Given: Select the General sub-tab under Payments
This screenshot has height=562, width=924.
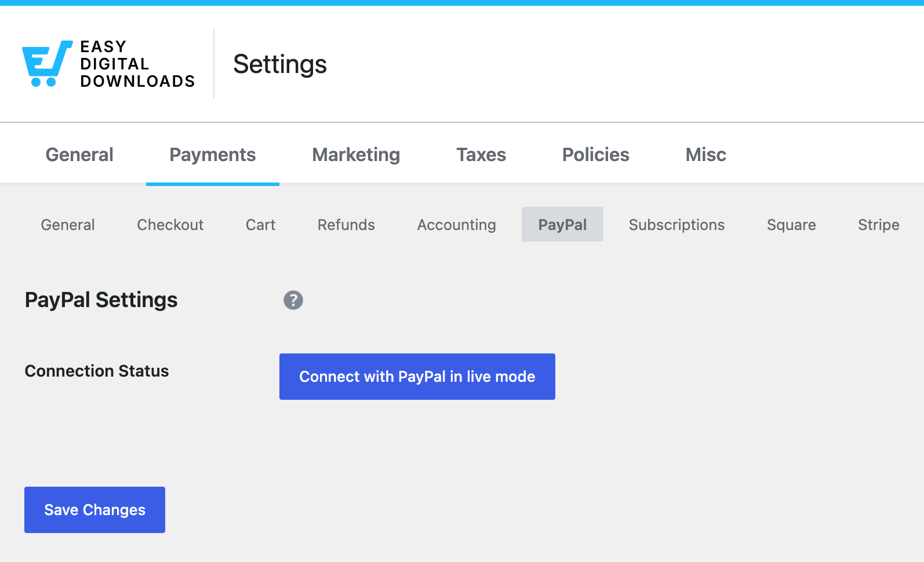Looking at the screenshot, I should (68, 225).
